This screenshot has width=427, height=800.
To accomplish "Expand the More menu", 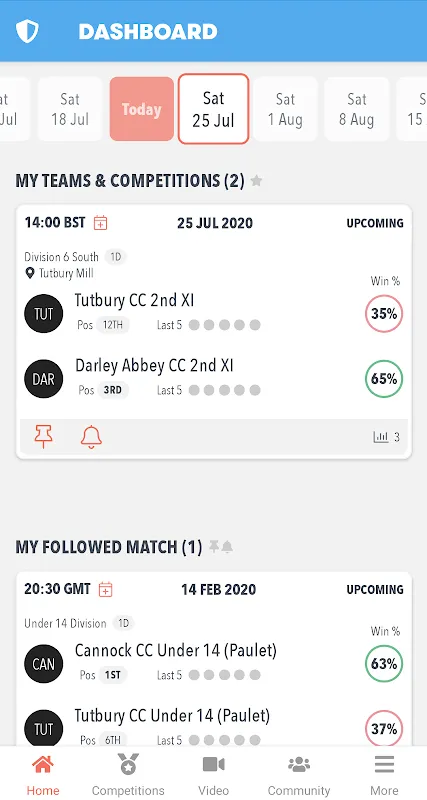I will [384, 774].
